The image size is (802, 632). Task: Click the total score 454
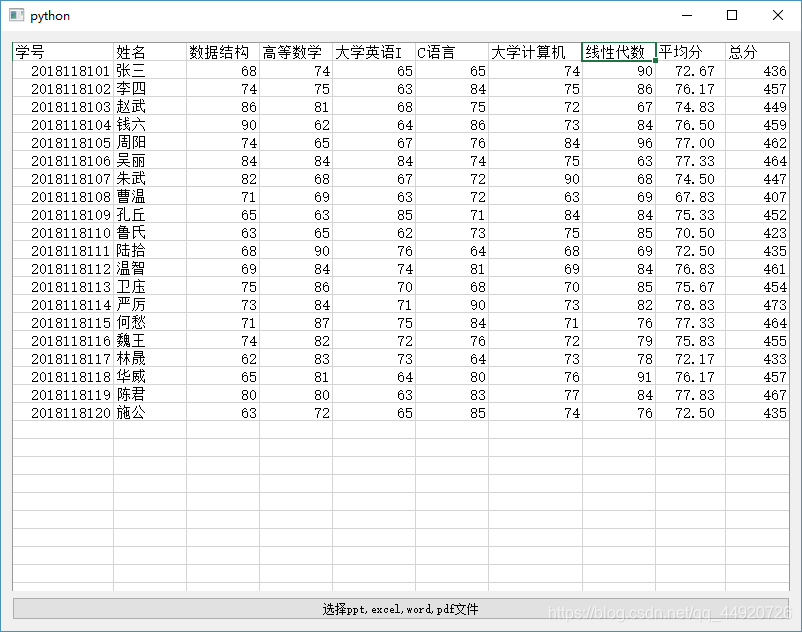(x=758, y=286)
